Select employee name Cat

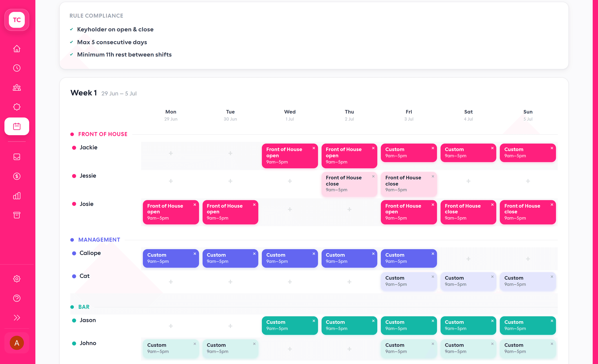click(84, 276)
